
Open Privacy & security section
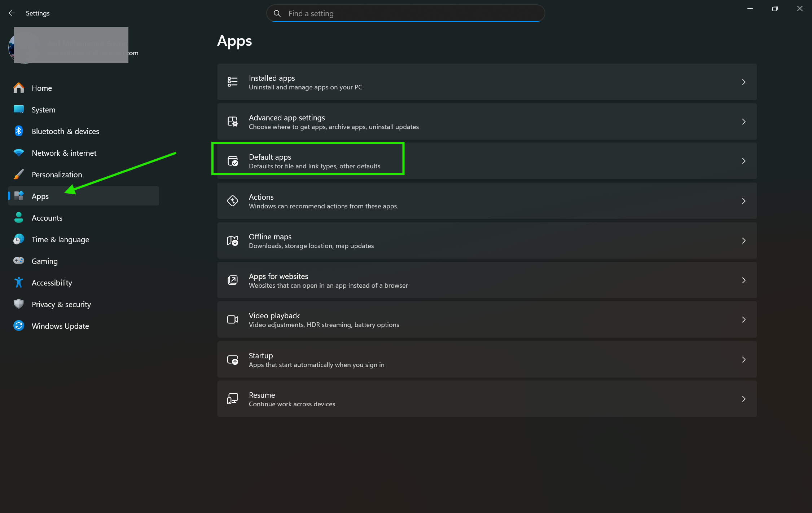click(61, 305)
